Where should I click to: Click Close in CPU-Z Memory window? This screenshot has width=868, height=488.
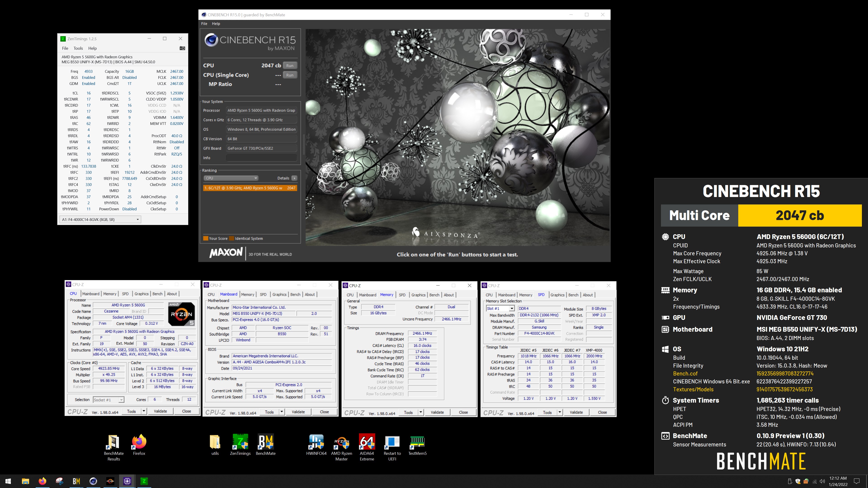463,412
